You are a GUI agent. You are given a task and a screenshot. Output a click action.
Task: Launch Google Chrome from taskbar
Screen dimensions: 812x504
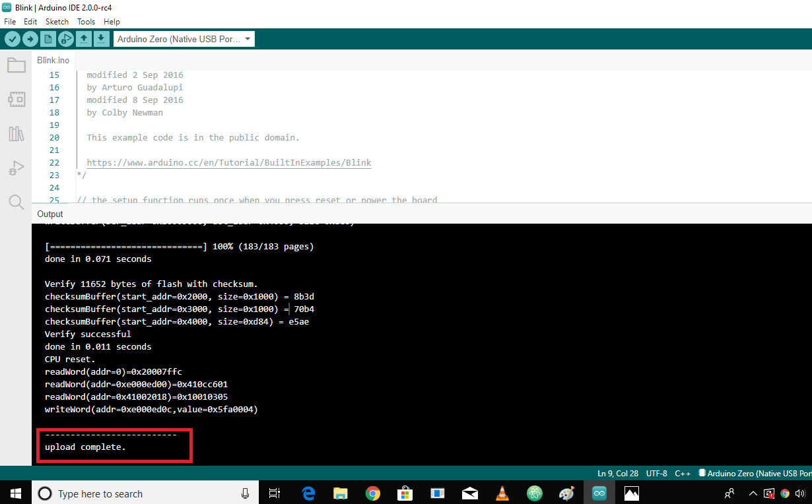pyautogui.click(x=373, y=493)
